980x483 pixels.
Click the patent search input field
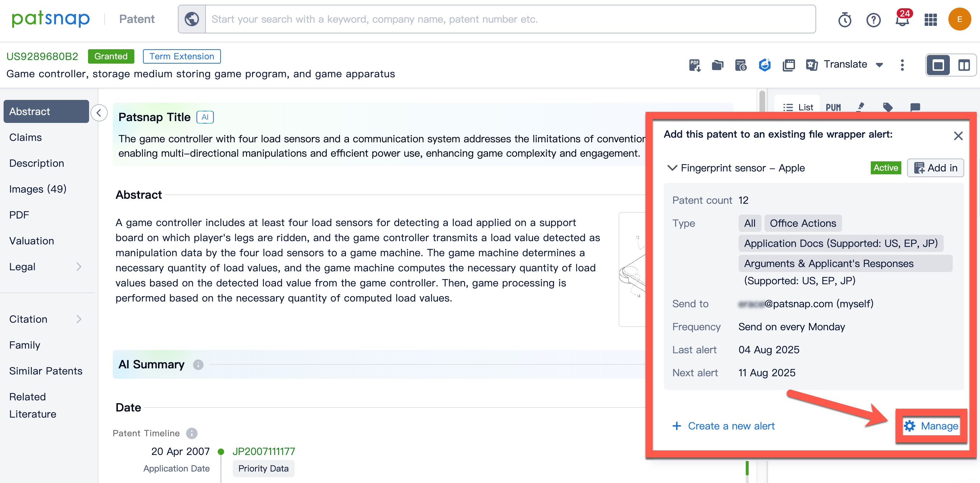[510, 19]
